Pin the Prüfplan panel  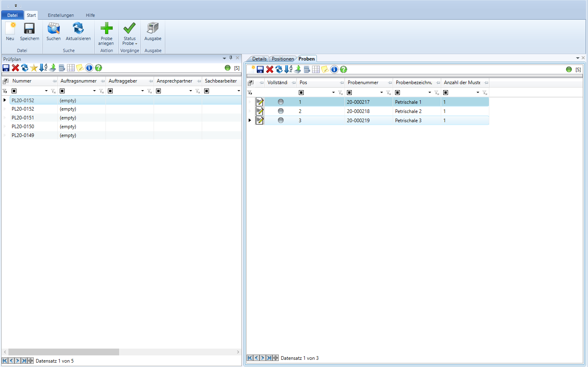pyautogui.click(x=231, y=58)
